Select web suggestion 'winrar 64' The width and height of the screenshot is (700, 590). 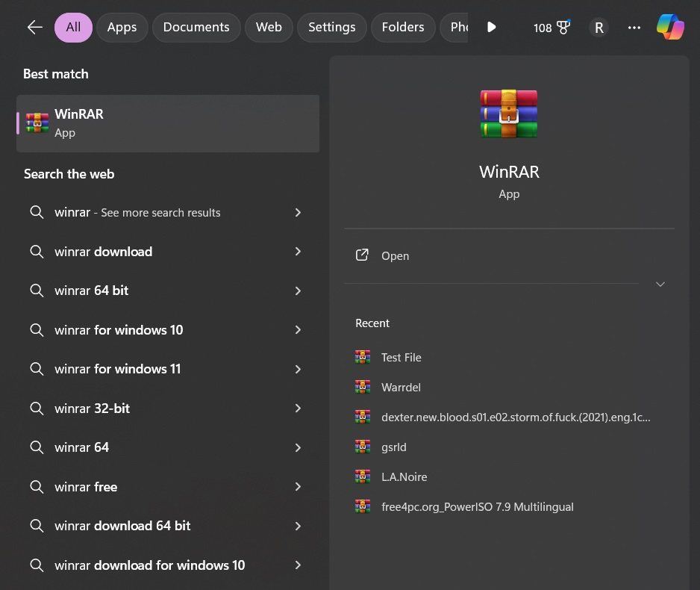pyautogui.click(x=168, y=447)
